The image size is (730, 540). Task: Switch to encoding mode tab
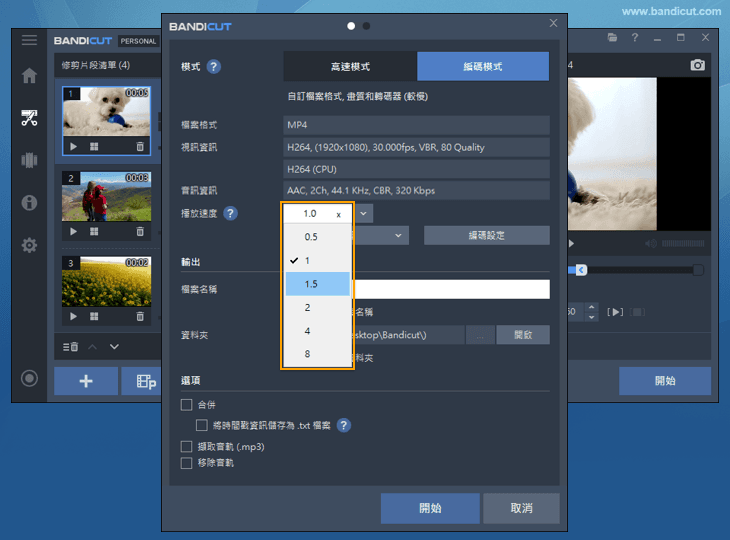click(483, 67)
